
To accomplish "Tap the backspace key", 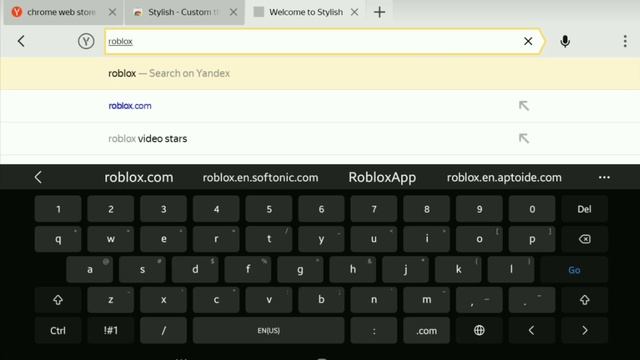I will click(584, 239).
